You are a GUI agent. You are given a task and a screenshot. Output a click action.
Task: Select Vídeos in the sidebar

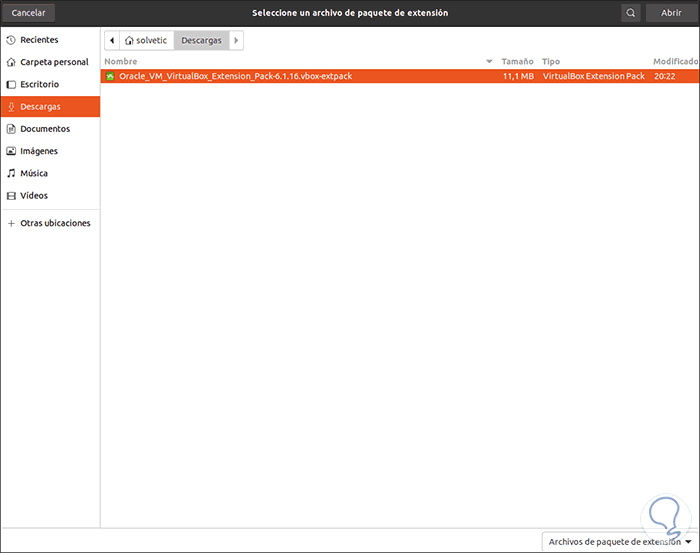coord(50,195)
